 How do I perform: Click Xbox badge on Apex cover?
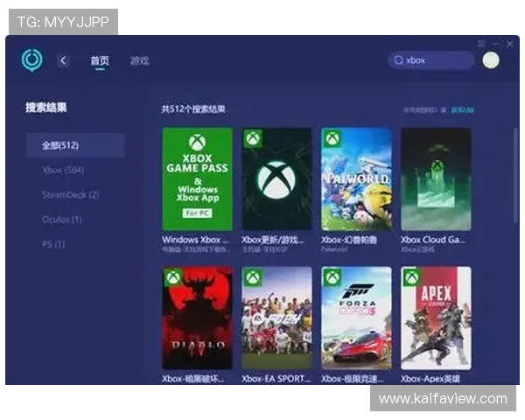click(x=411, y=277)
